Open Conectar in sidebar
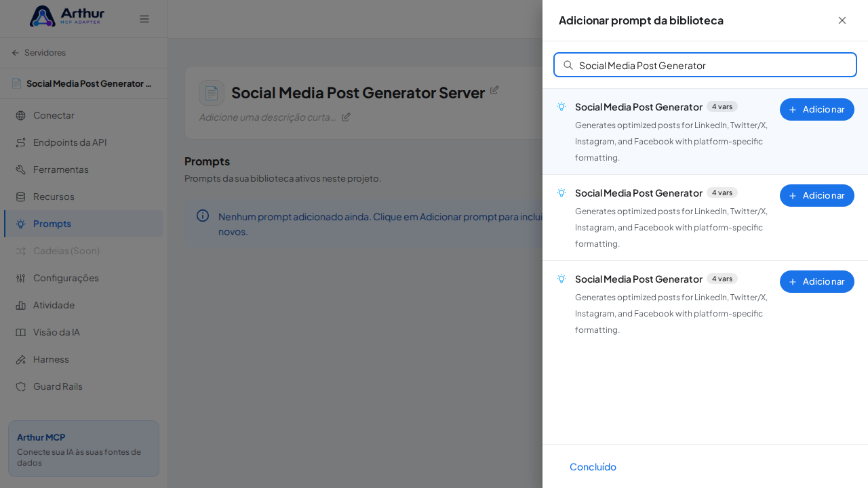The width and height of the screenshot is (868, 488). tap(83, 115)
